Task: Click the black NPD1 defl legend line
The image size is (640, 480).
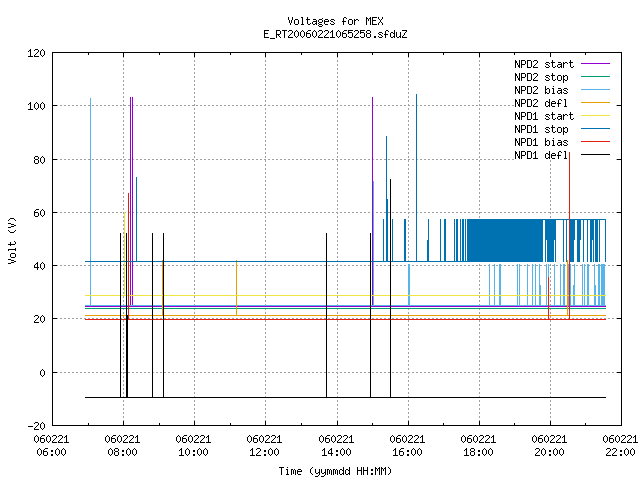Action: pyautogui.click(x=596, y=155)
